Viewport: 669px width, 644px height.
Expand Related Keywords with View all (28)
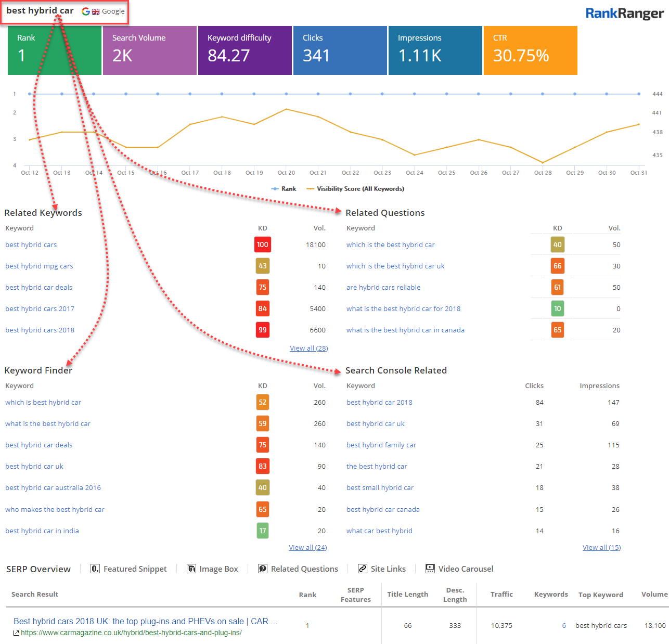pyautogui.click(x=308, y=348)
